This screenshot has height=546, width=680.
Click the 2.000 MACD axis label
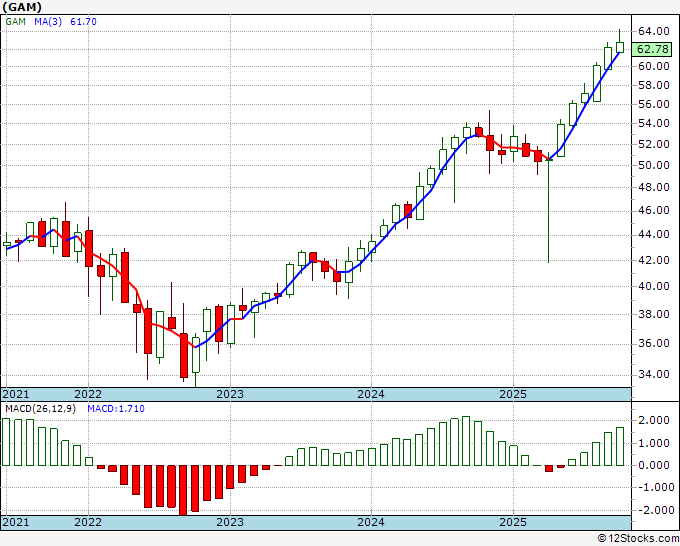(x=654, y=420)
